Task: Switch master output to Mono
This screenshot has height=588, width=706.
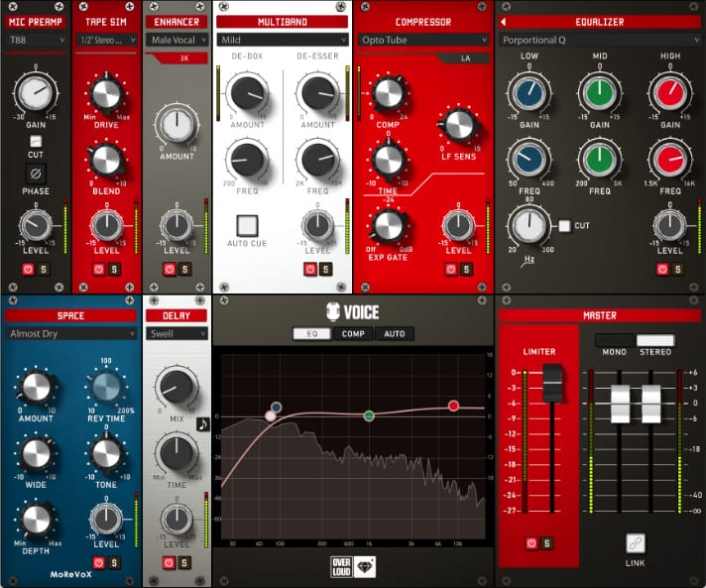Action: point(615,340)
